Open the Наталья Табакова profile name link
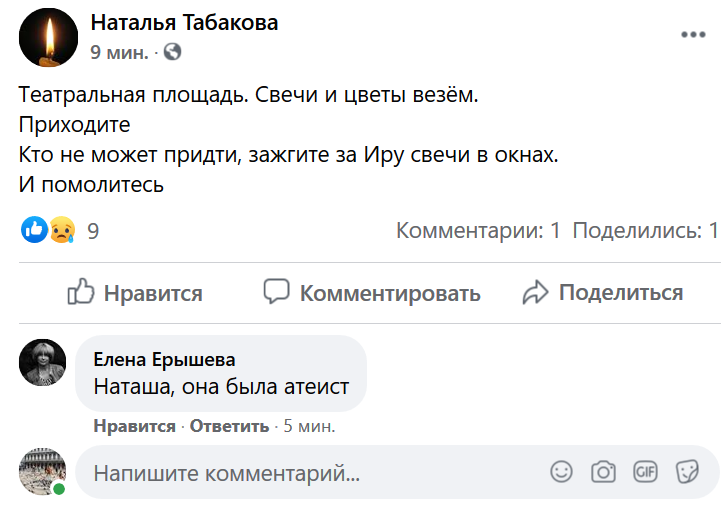 click(184, 22)
